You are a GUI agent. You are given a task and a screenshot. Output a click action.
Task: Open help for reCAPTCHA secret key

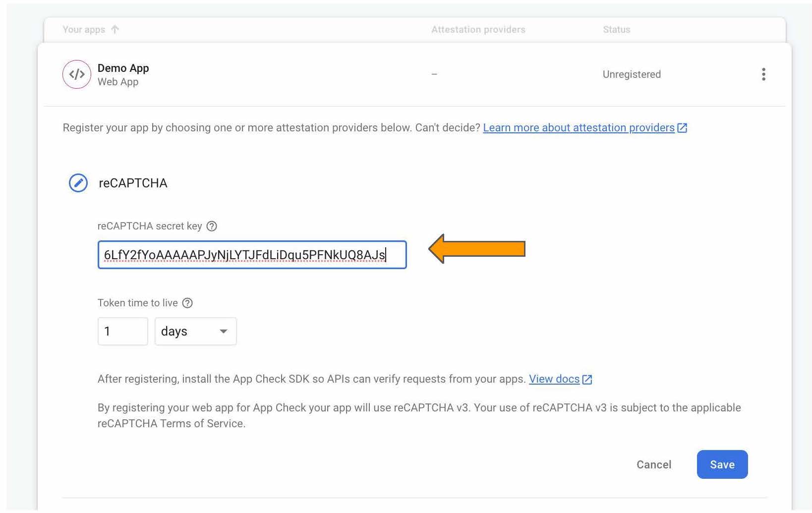(x=212, y=226)
